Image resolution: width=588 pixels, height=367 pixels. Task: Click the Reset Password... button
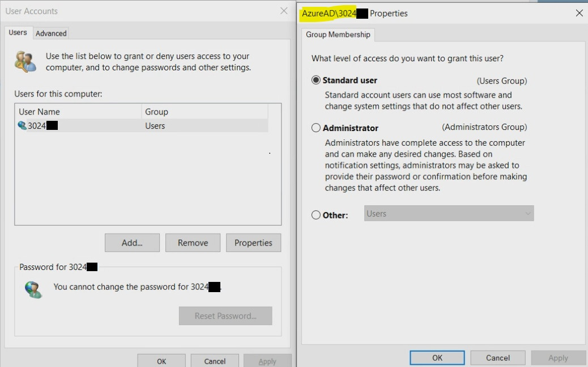pos(225,316)
